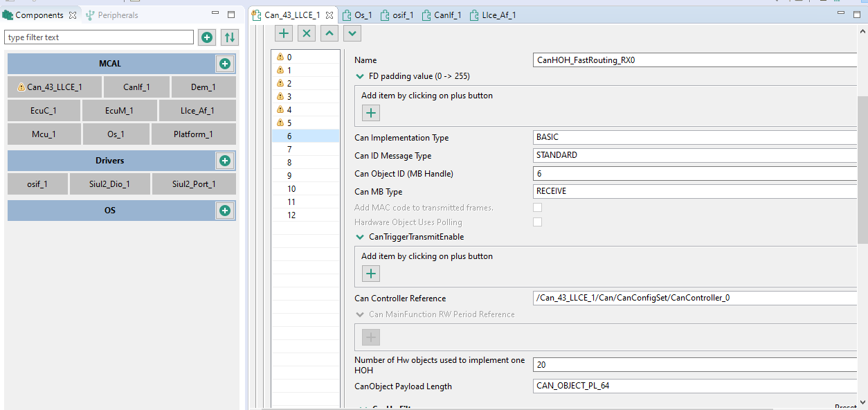
Task: Select list item 0
Action: [x=305, y=57]
